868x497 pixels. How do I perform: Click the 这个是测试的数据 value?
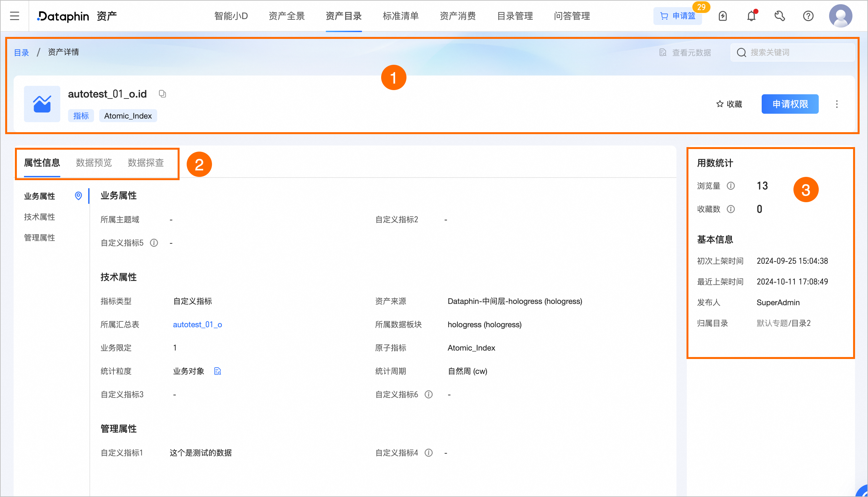click(x=201, y=453)
